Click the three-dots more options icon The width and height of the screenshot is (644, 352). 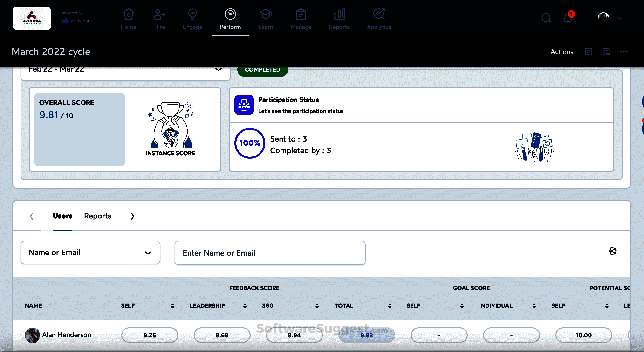(x=623, y=52)
